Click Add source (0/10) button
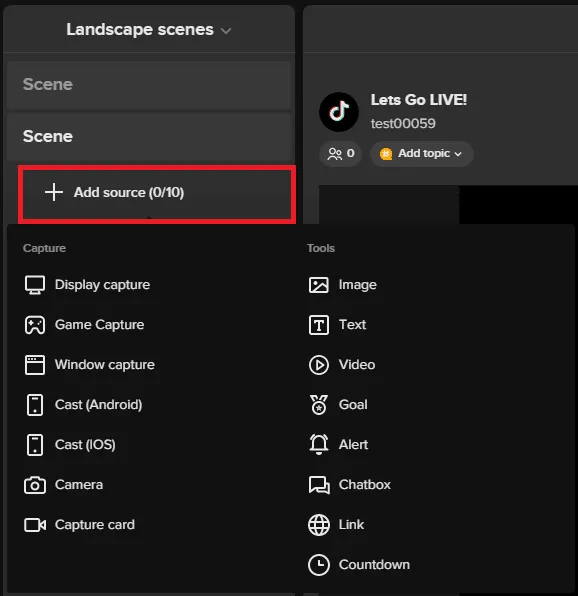 coord(157,194)
